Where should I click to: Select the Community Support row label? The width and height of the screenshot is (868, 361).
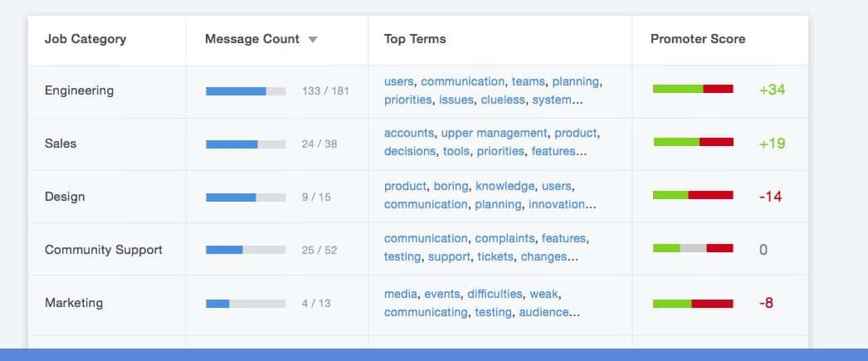pyautogui.click(x=104, y=250)
